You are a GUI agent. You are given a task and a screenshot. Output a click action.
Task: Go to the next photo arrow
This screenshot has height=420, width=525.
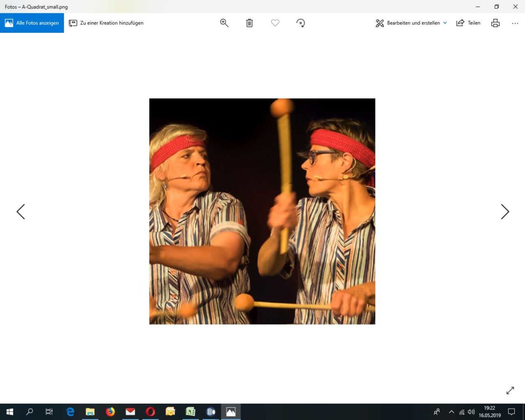click(505, 212)
